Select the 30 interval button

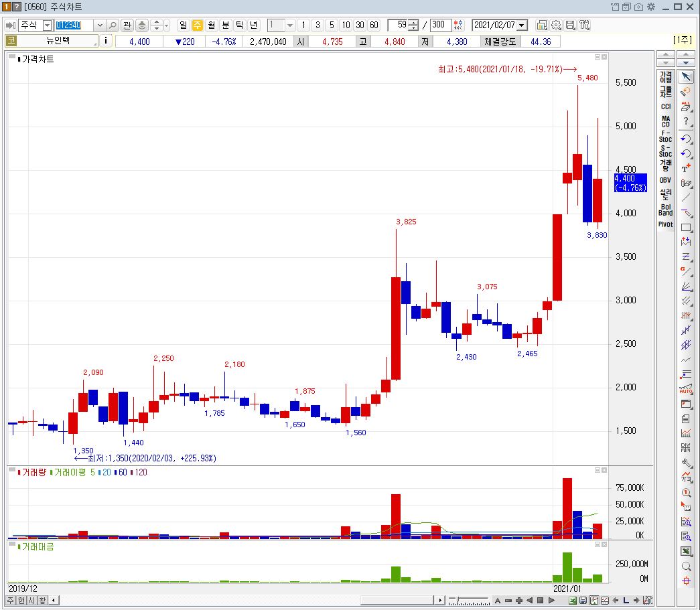360,25
